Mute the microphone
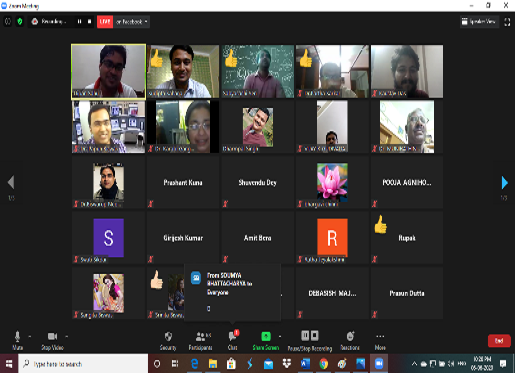The width and height of the screenshot is (515, 373). click(x=18, y=341)
